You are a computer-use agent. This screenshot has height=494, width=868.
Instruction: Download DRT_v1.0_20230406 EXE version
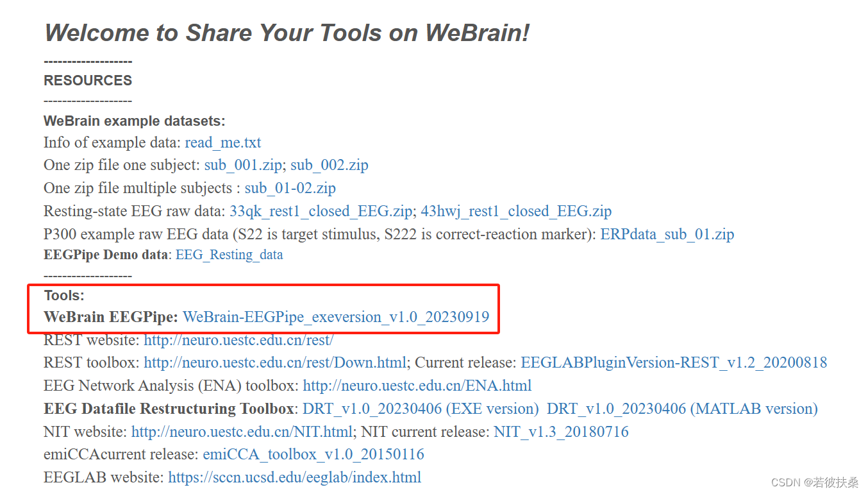click(421, 409)
